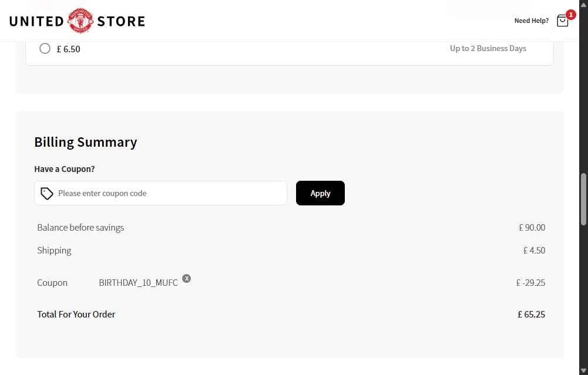The image size is (588, 375).
Task: Click the BIRTHDAY_10_MUFC coupon code text
Action: click(x=138, y=283)
